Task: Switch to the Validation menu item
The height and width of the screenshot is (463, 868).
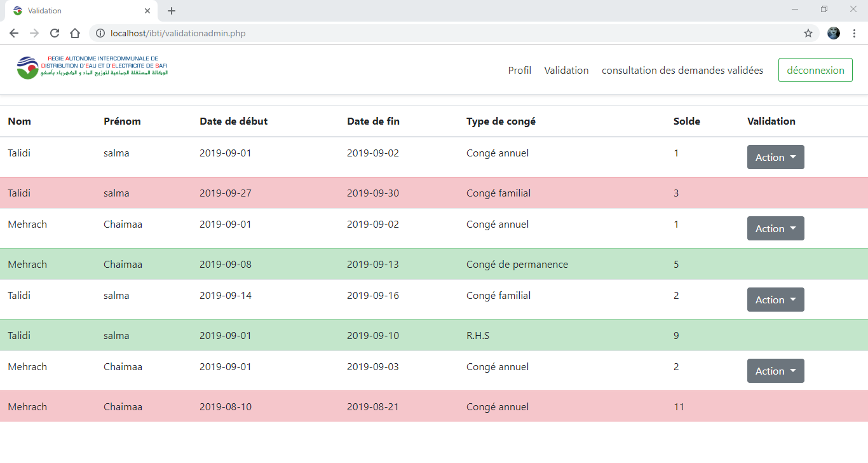Action: (x=566, y=70)
